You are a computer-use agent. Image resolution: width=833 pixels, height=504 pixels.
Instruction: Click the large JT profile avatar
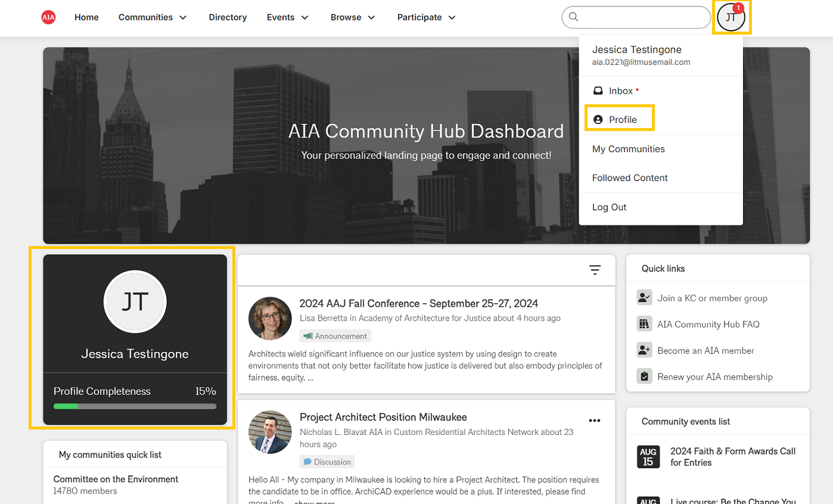pos(135,302)
